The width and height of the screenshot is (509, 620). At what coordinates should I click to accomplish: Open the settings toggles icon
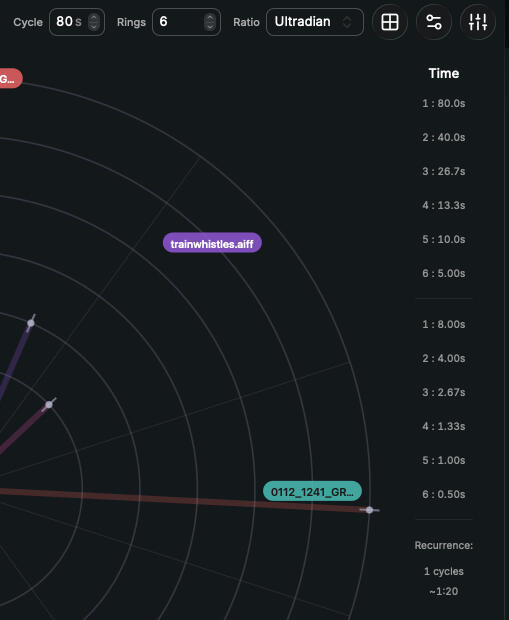coord(434,22)
